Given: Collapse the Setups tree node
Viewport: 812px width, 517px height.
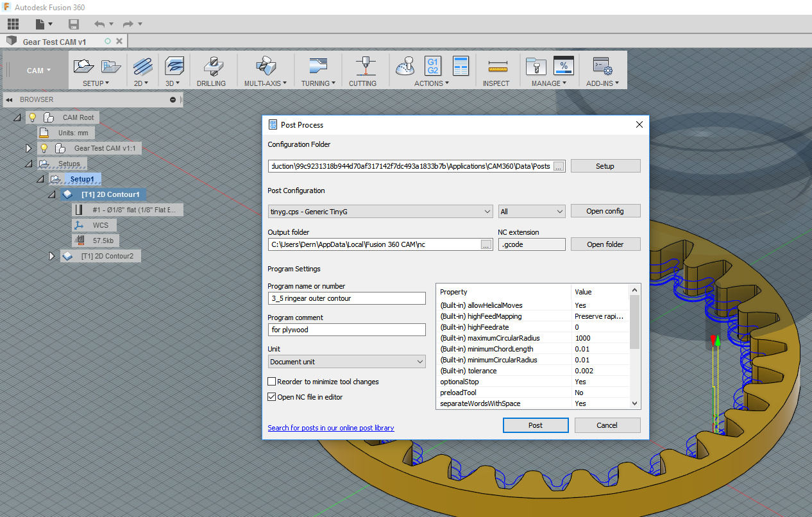Looking at the screenshot, I should [x=28, y=164].
